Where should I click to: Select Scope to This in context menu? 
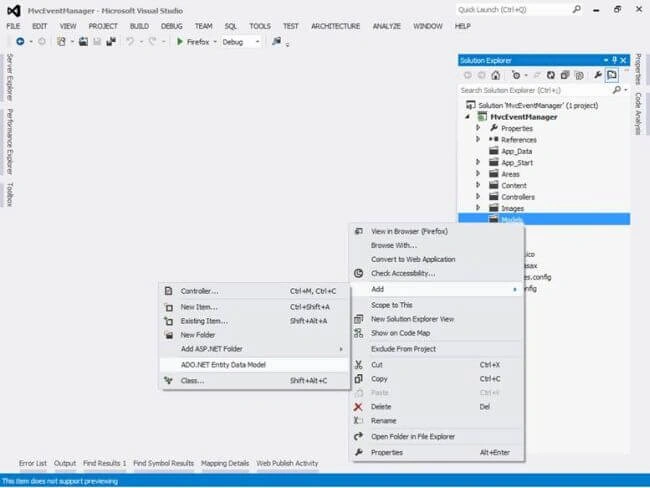click(437, 305)
